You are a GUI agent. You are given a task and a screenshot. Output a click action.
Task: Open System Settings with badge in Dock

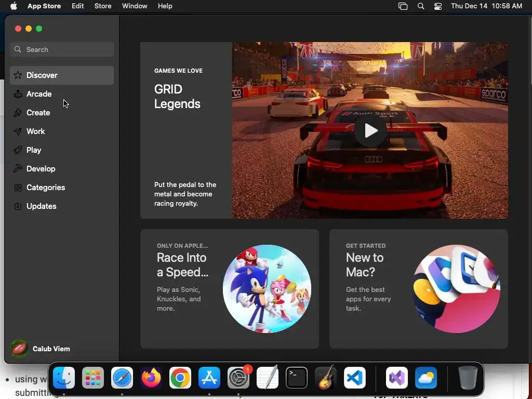[x=238, y=378]
